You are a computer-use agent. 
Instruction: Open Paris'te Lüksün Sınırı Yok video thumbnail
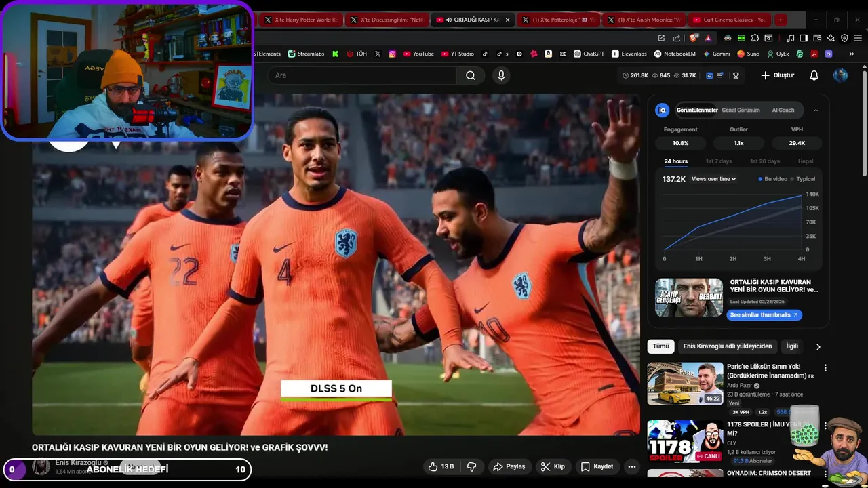[x=685, y=384]
